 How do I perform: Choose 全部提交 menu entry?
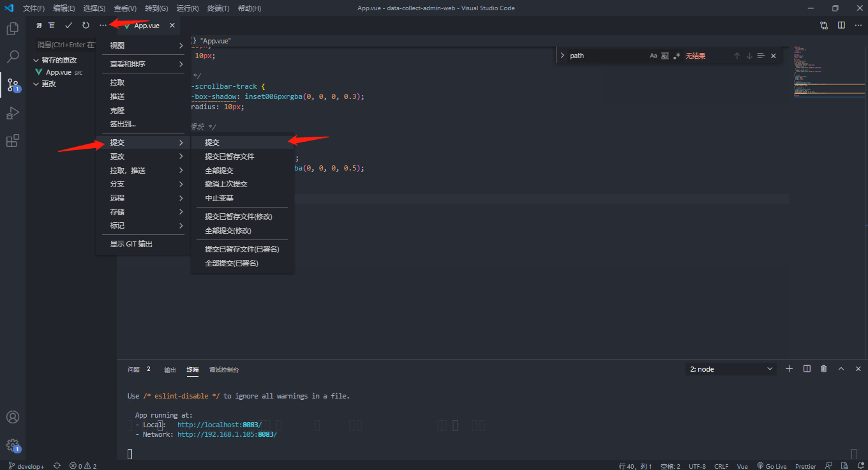(243, 171)
